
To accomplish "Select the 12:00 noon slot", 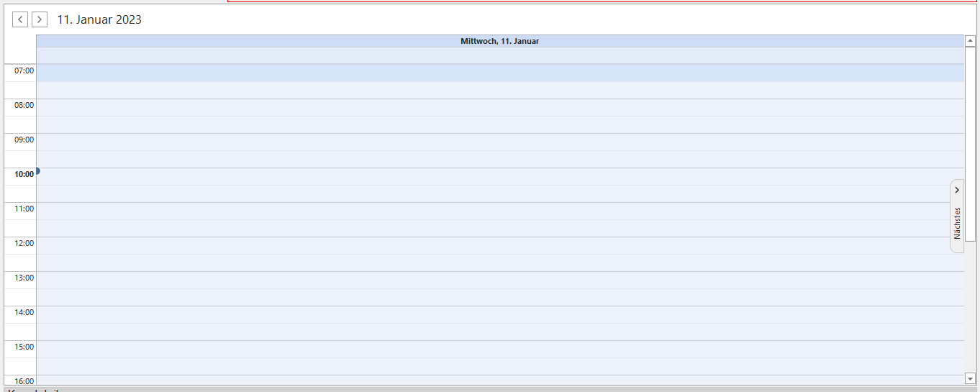I will click(x=499, y=246).
